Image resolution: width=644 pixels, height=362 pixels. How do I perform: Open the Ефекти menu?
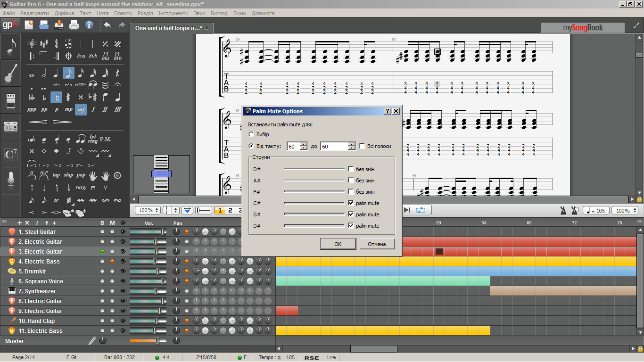(x=123, y=13)
